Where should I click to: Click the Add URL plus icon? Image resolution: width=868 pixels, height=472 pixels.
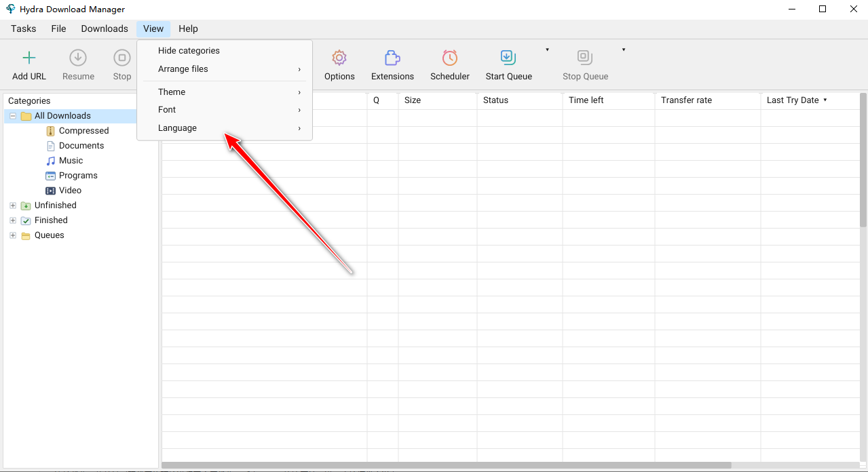tap(29, 58)
